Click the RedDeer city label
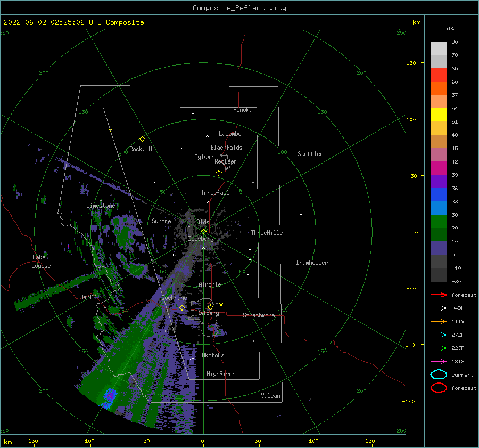This screenshot has width=479, height=448. tap(226, 161)
